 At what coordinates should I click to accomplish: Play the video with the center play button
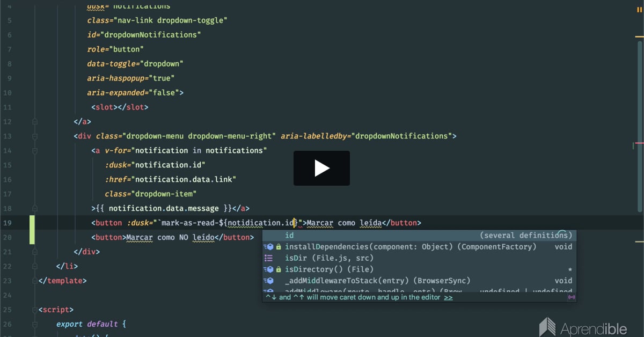click(x=321, y=169)
